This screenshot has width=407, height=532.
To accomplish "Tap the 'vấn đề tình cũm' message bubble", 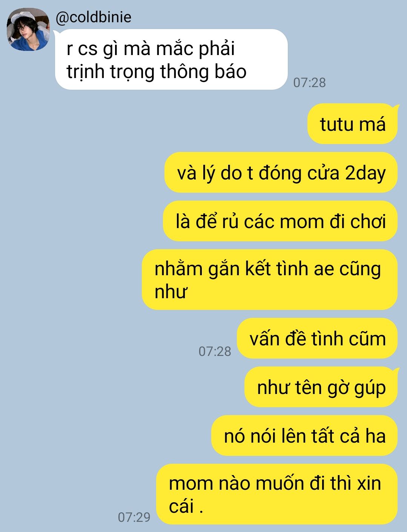I will (317, 338).
